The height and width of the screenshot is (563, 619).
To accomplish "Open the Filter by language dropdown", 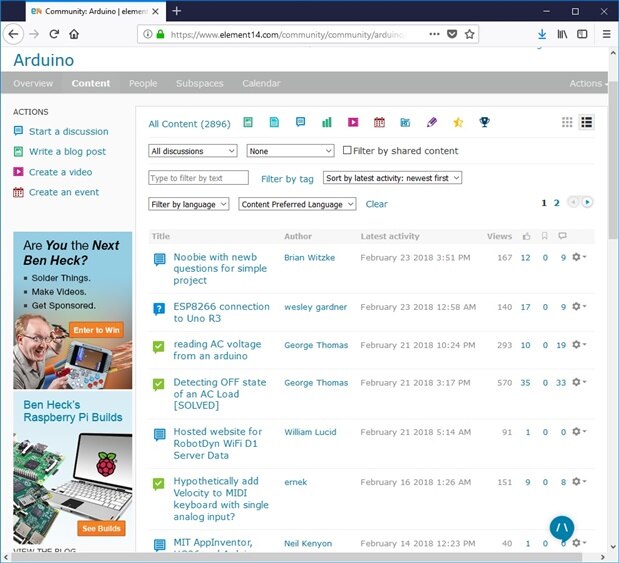I will tap(189, 204).
